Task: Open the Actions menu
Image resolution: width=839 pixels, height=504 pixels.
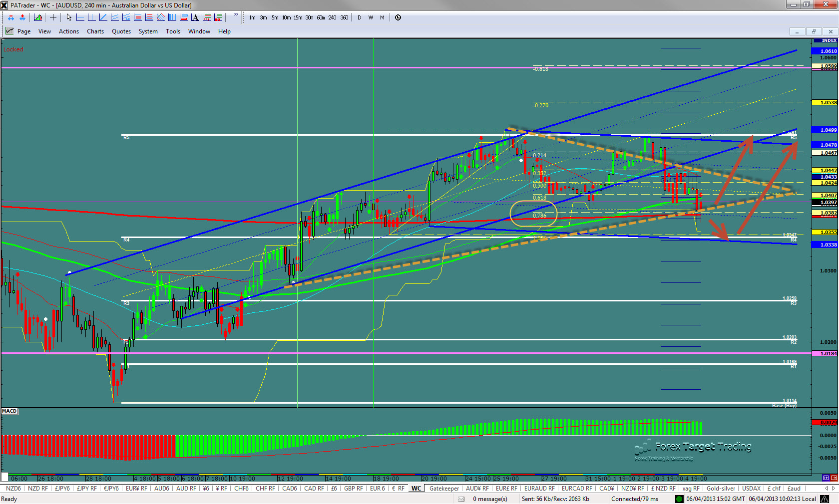Action: [x=69, y=31]
